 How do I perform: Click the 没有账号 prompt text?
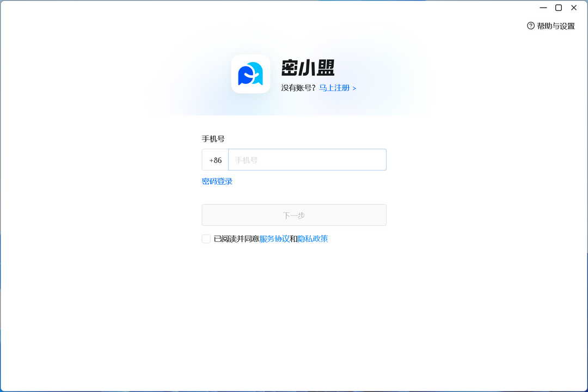298,88
